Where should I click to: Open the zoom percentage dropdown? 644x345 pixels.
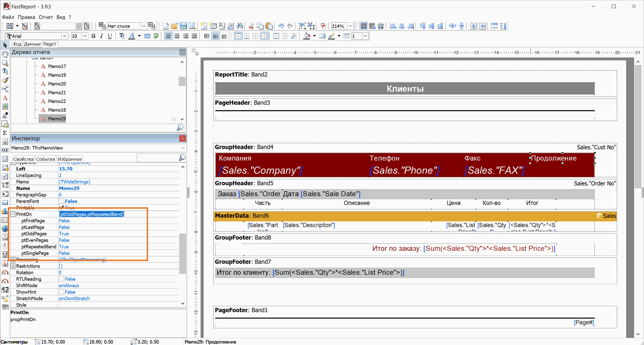click(x=350, y=26)
